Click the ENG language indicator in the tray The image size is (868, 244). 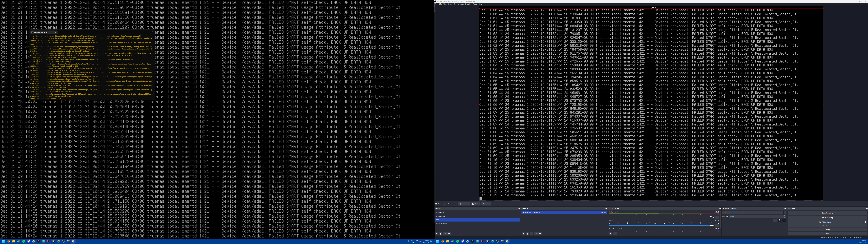413,241
